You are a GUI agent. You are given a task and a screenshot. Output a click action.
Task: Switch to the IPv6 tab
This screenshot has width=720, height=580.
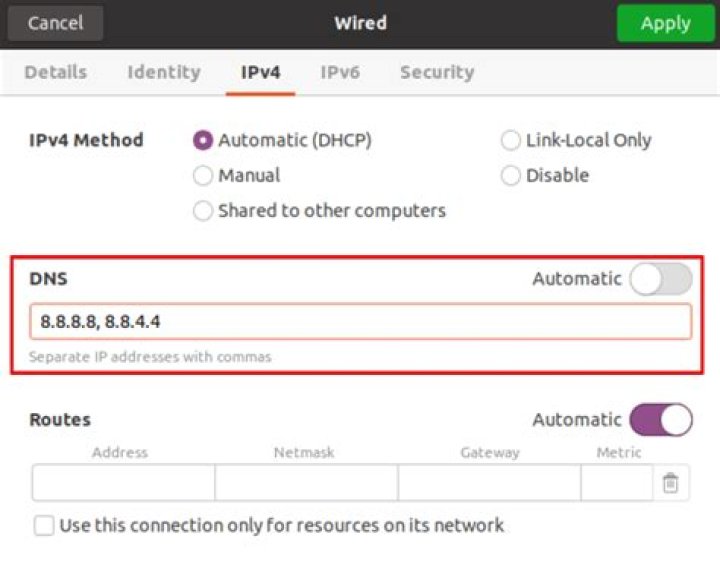click(x=340, y=73)
